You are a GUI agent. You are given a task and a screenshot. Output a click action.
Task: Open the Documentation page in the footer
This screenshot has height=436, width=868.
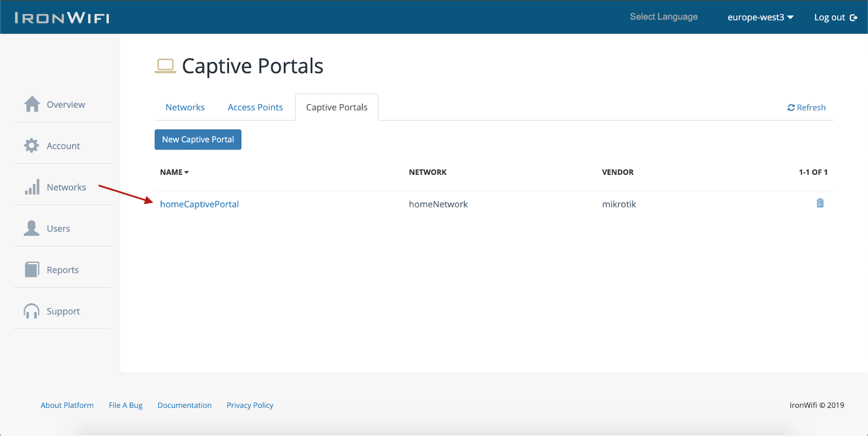point(185,405)
